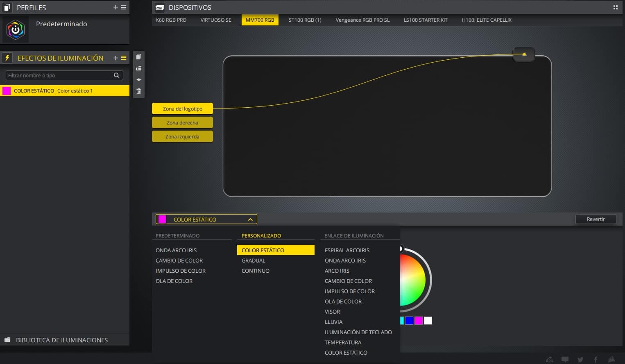
Task: Select the GRADUAL custom effect
Action: coord(254,260)
